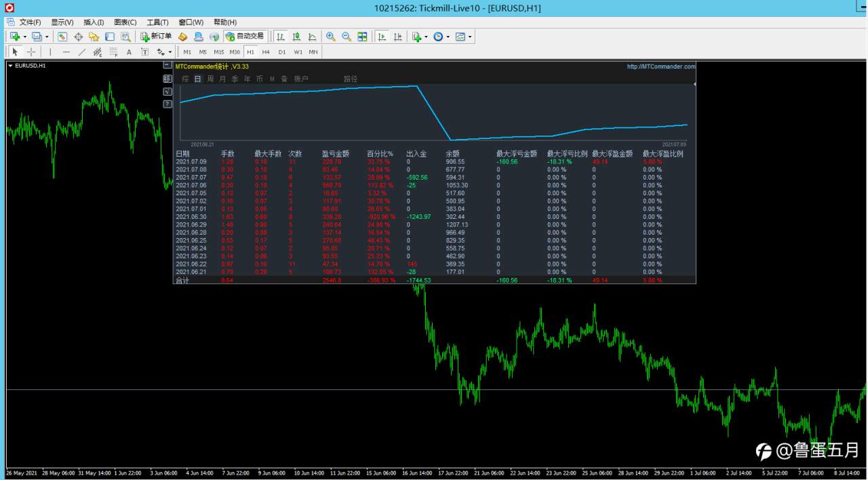868x480 pixels.
Task: Select the 月 tab in MTCommander
Action: [x=223, y=79]
